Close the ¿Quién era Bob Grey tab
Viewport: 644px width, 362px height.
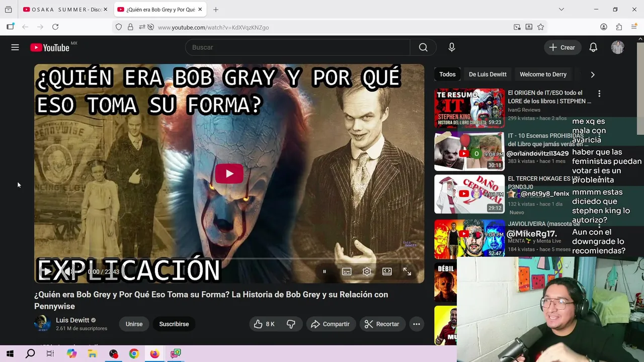(200, 10)
